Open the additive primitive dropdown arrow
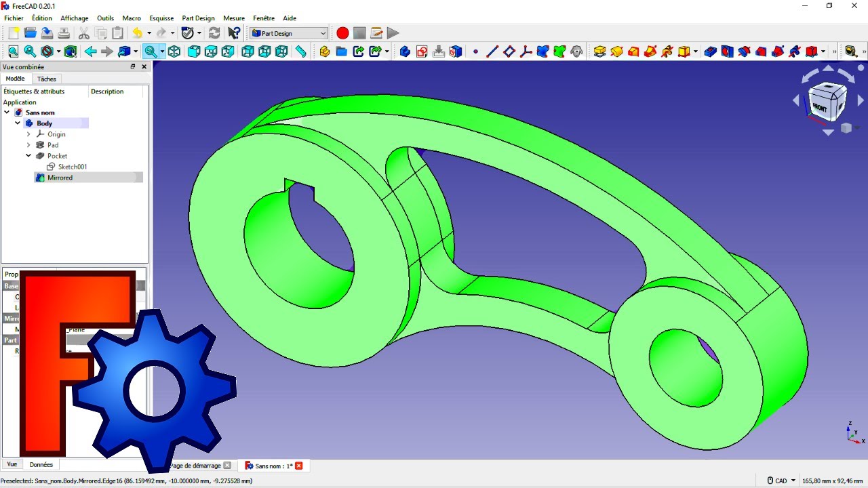This screenshot has width=868, height=488. pyautogui.click(x=695, y=52)
